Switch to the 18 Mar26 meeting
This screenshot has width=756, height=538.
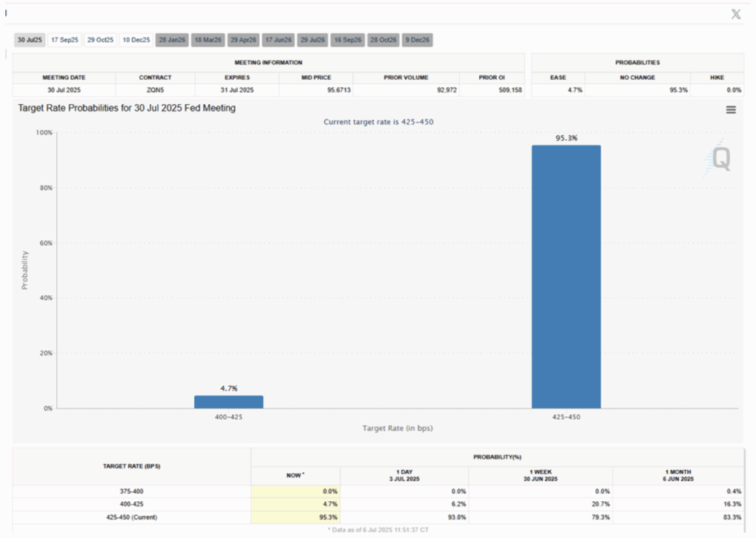(x=207, y=40)
